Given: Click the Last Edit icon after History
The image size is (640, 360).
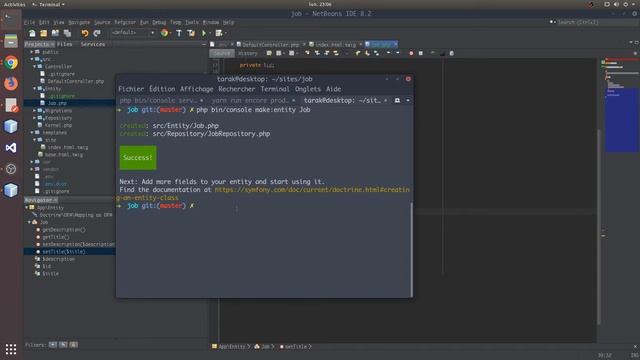Looking at the screenshot, I should click(x=269, y=53).
